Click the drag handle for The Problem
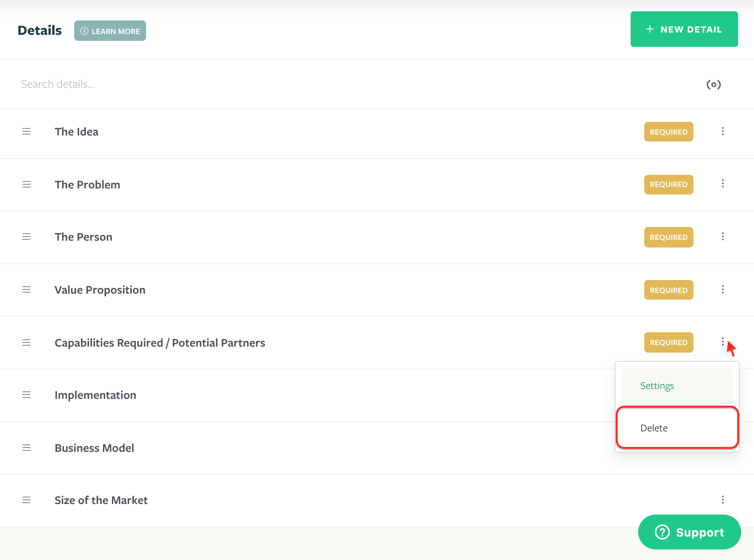 (x=26, y=184)
